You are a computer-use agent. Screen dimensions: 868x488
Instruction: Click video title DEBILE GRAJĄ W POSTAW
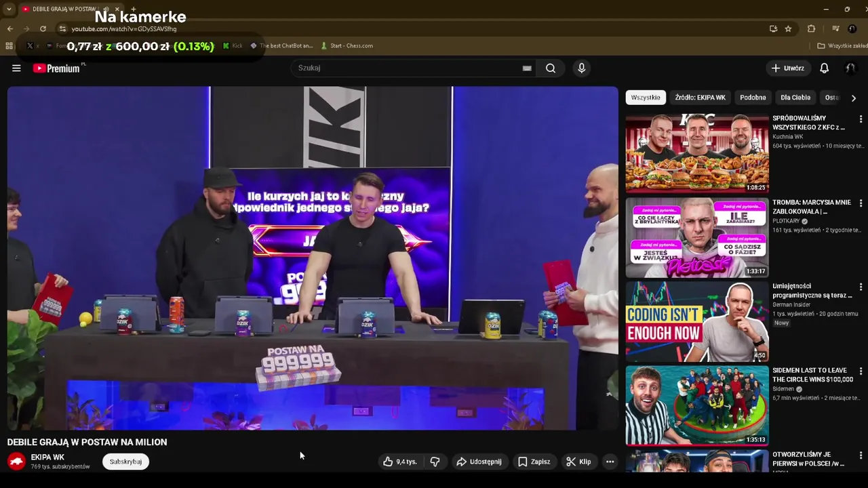pos(87,442)
